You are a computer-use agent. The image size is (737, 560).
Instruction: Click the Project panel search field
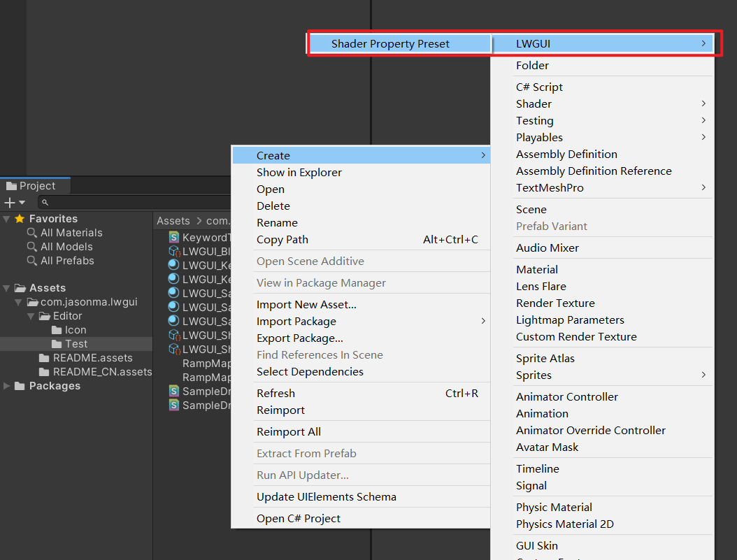(133, 203)
